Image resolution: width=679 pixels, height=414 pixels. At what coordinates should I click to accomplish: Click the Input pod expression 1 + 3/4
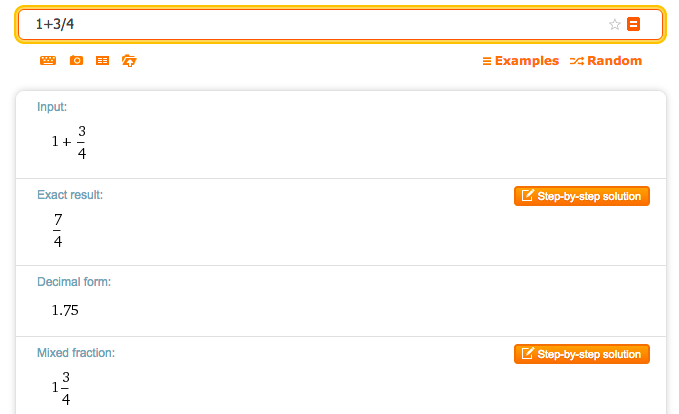[69, 141]
